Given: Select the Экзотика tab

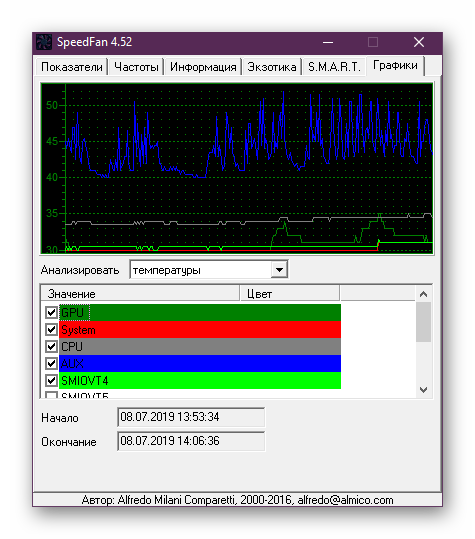Looking at the screenshot, I should 272,67.
